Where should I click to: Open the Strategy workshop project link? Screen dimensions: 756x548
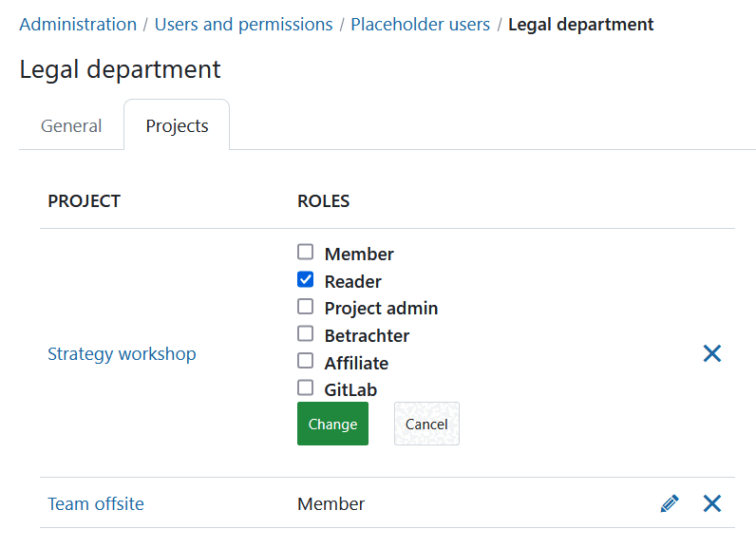pyautogui.click(x=122, y=354)
